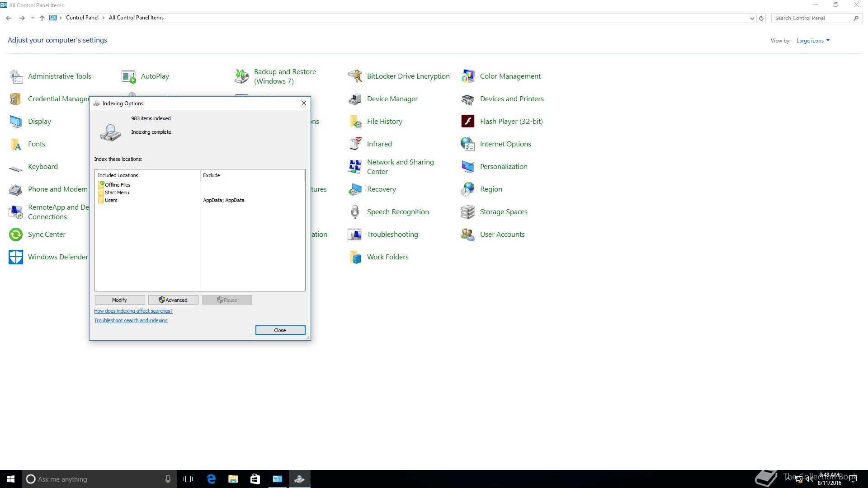Open 'Troubleshoot search and indexing' link
The width and height of the screenshot is (868, 488).
[x=131, y=320]
